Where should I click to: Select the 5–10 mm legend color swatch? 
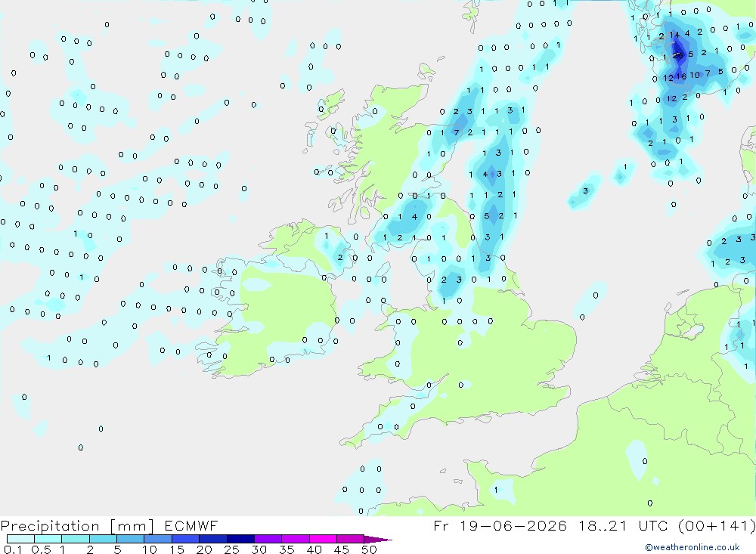click(x=131, y=539)
